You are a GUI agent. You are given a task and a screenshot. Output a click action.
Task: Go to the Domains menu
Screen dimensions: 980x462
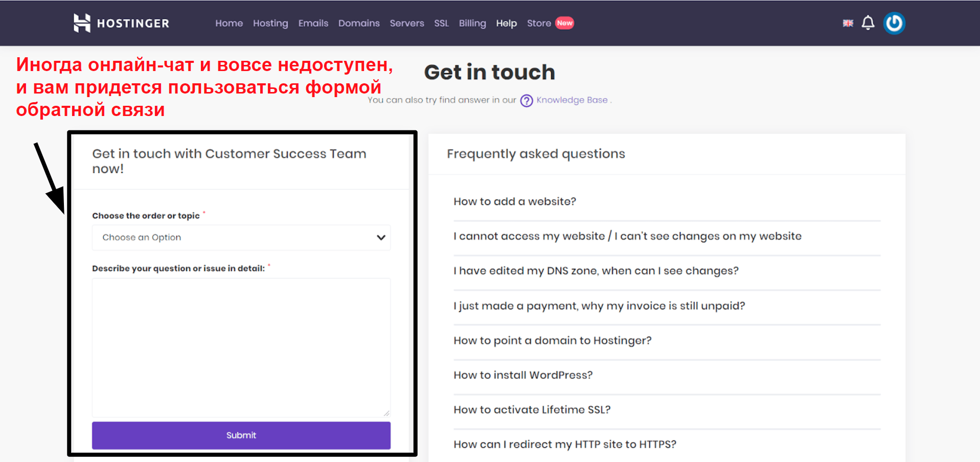point(359,23)
